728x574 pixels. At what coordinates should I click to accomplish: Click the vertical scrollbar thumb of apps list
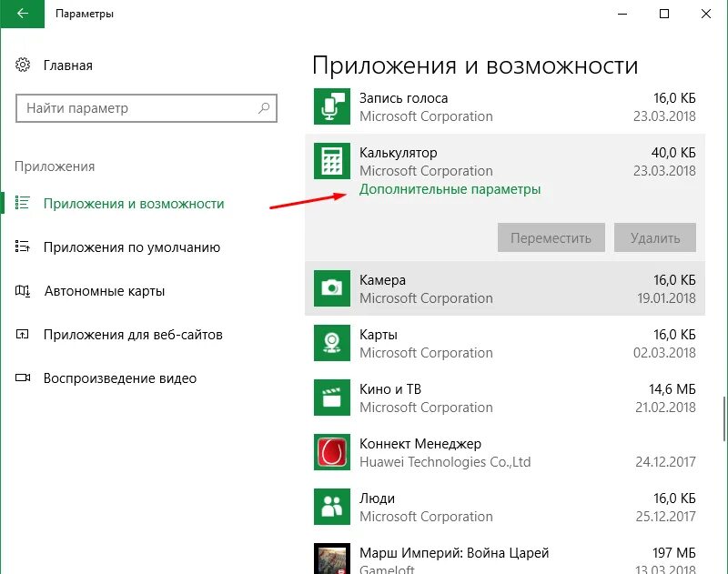[x=723, y=419]
